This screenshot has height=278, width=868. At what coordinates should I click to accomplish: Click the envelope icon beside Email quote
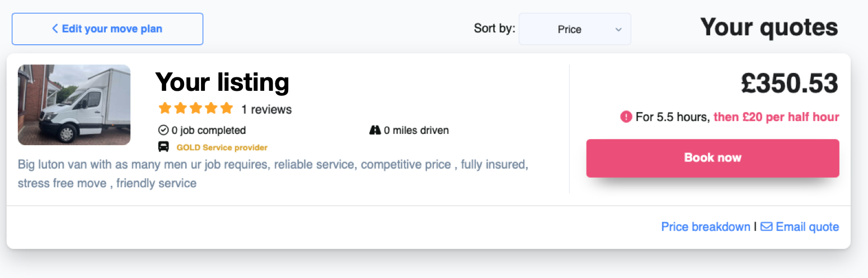click(766, 227)
